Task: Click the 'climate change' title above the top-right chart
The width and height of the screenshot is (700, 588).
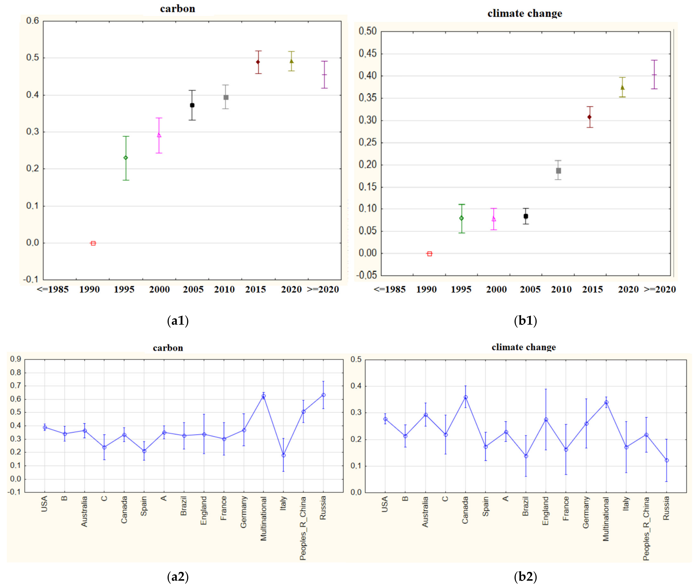Action: pos(525,13)
